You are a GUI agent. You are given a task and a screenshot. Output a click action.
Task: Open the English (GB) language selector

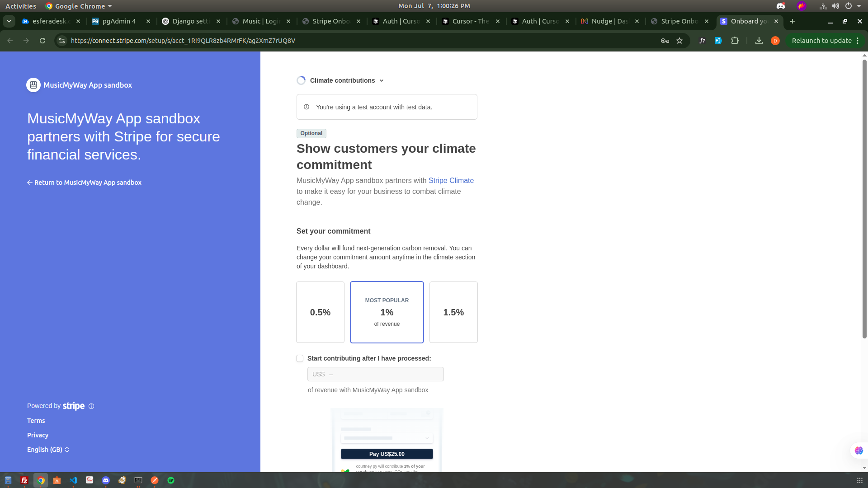(x=48, y=450)
